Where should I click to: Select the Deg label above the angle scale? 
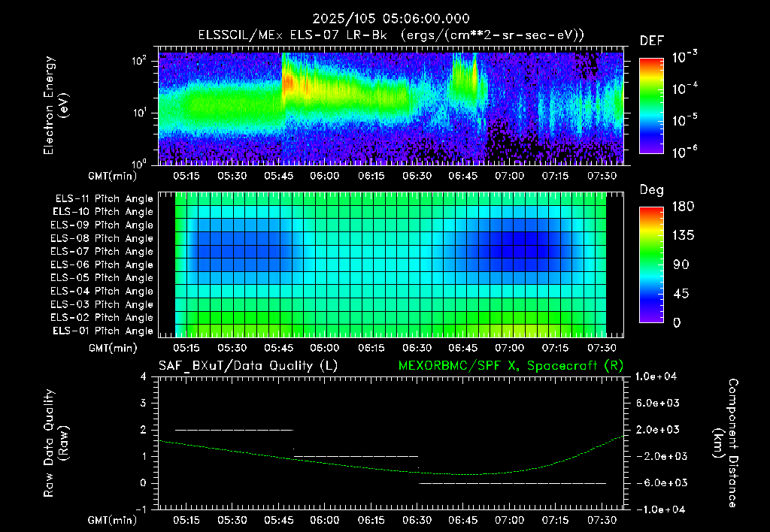[652, 190]
